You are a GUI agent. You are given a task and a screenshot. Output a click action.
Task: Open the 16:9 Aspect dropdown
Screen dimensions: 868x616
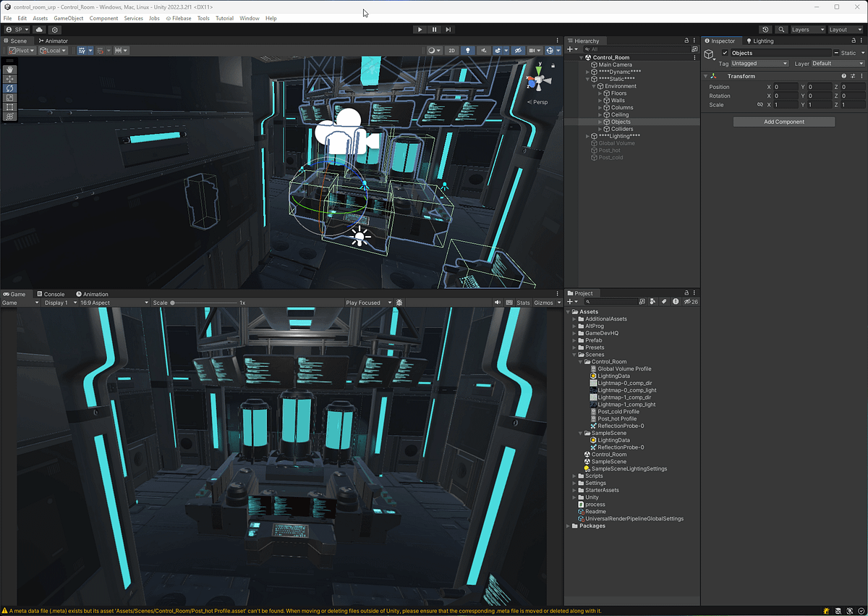pos(114,303)
